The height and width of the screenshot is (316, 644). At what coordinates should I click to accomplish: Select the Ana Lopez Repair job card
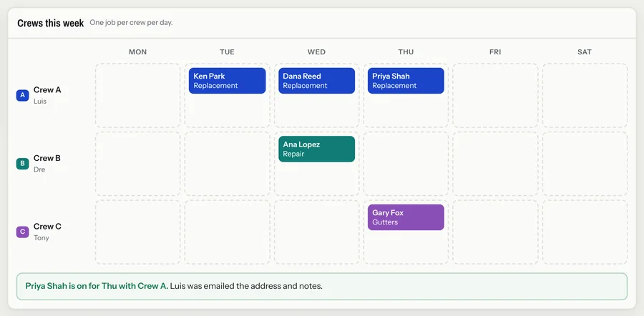click(x=317, y=149)
